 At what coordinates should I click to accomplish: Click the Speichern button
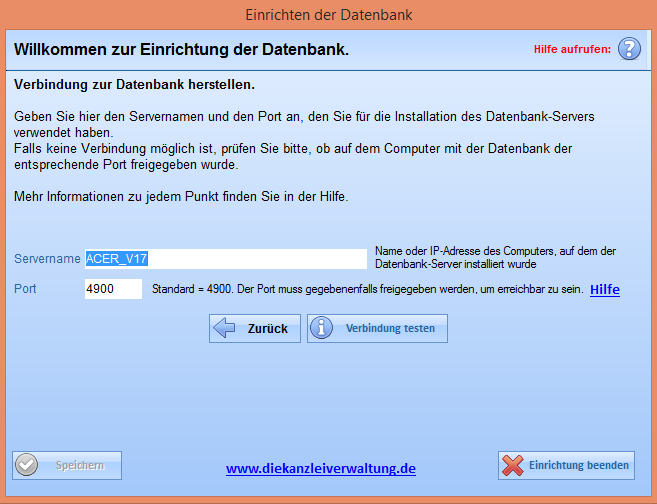pos(67,465)
